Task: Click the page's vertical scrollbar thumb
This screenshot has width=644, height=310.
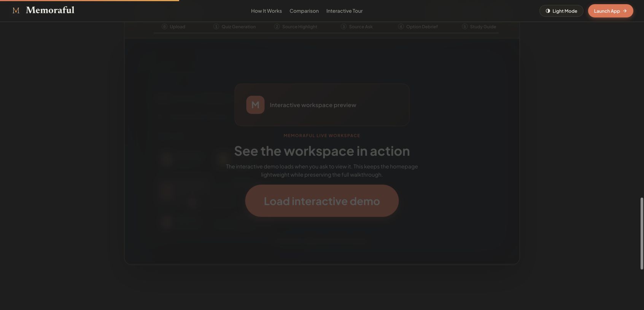Action: click(642, 234)
